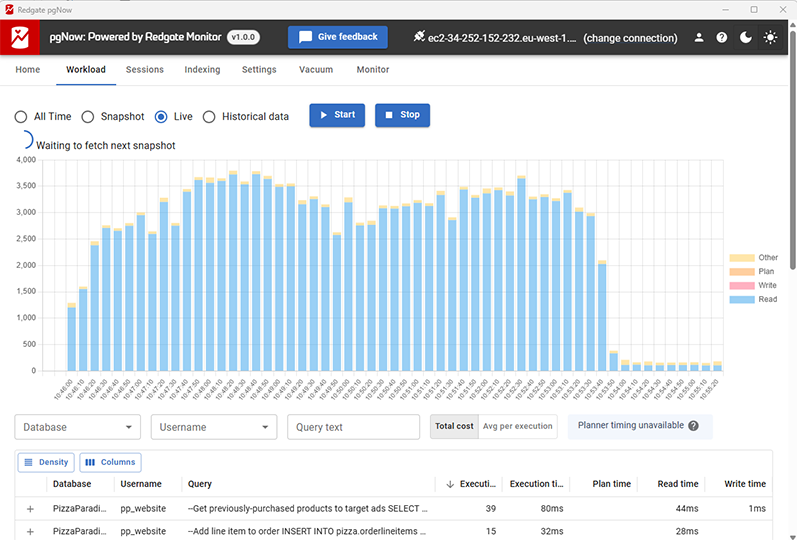Click the Query text input field
Viewport: 797px width, 540px height.
[353, 427]
